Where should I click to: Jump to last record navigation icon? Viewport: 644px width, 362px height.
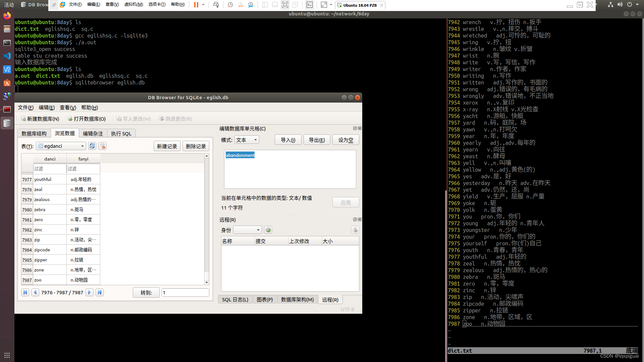click(99, 292)
